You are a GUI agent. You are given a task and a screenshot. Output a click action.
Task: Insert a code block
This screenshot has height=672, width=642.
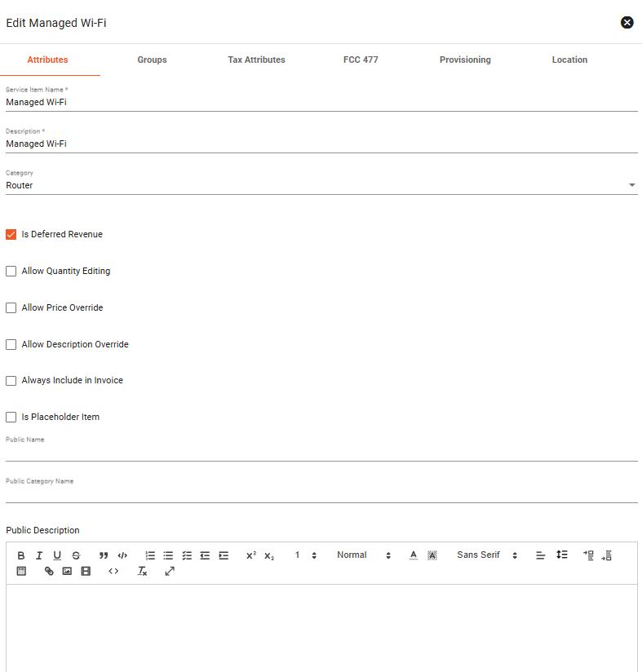122,555
